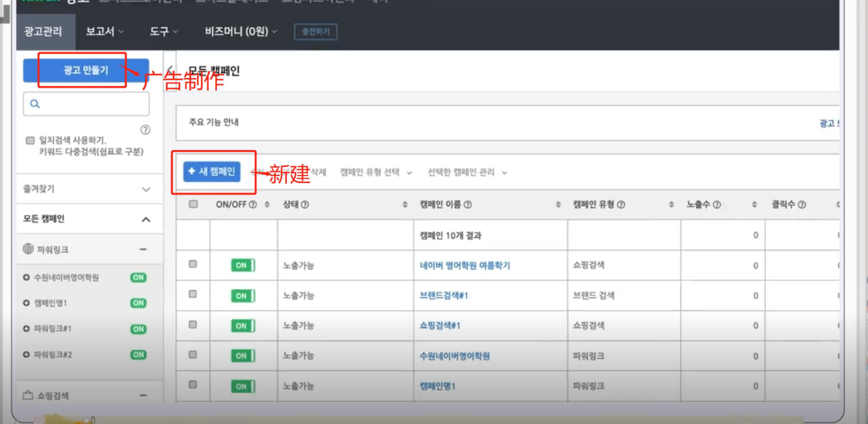The width and height of the screenshot is (868, 424).
Task: Tick the select-all checkbox in table header
Action: click(193, 204)
